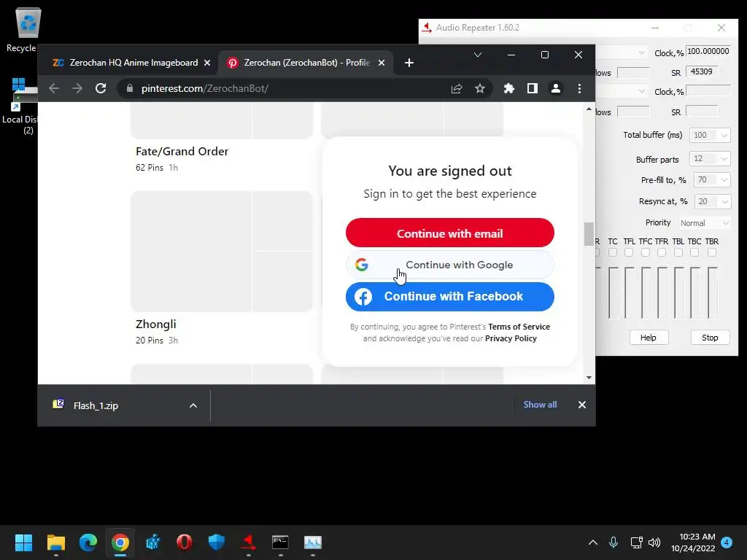
Task: Launch Microsoft Edge from the taskbar
Action: (x=88, y=542)
